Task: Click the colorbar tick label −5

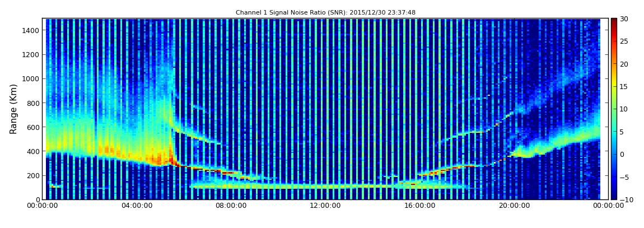Action: [x=624, y=177]
